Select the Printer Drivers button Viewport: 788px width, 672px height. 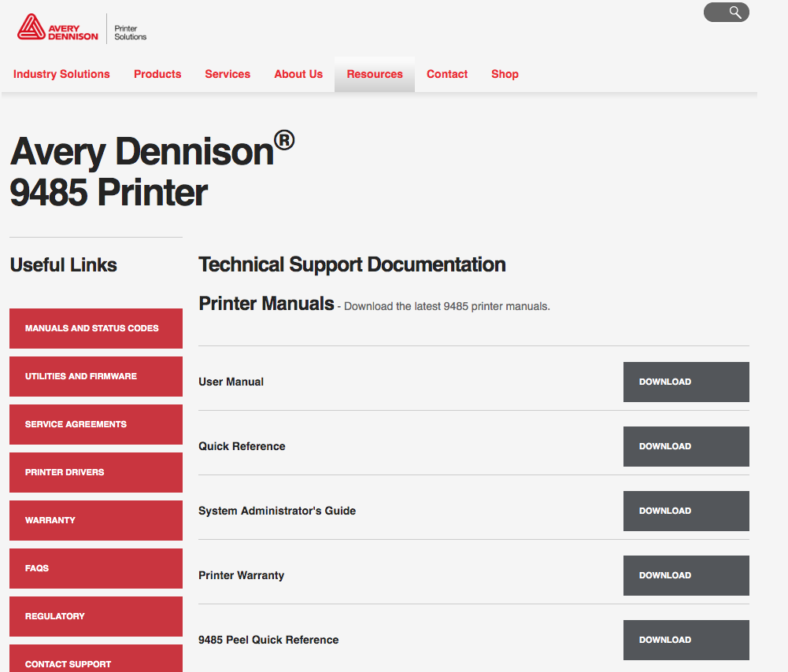96,473
